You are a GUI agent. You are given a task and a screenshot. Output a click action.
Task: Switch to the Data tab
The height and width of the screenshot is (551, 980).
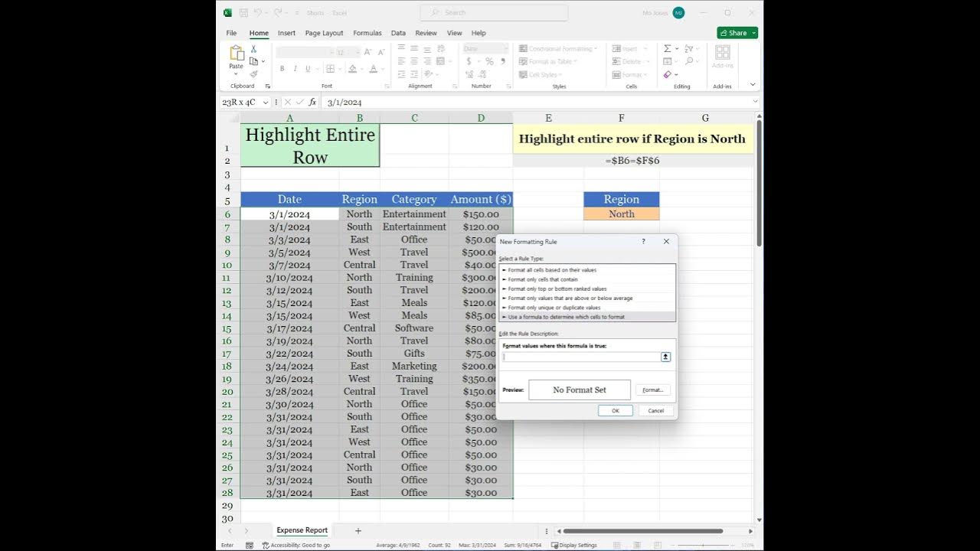(398, 33)
